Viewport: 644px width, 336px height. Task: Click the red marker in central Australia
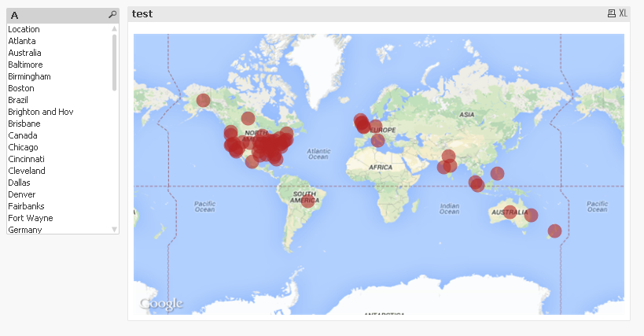510,212
